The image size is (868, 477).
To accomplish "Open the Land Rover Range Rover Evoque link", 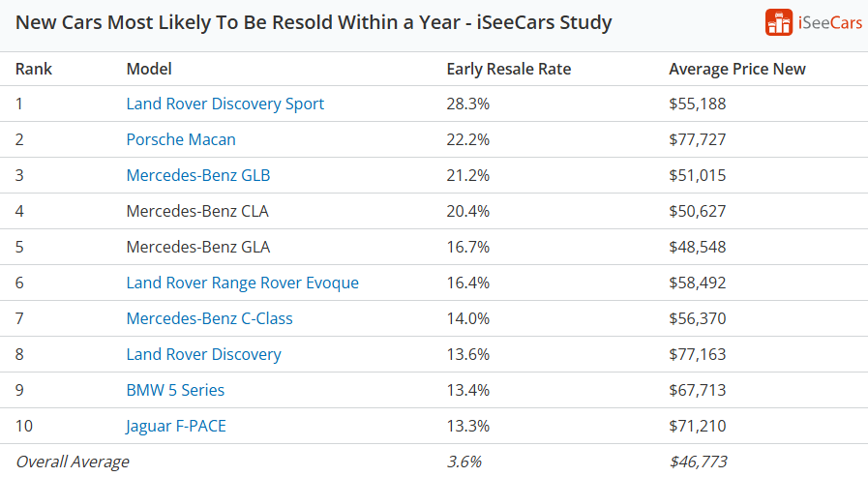I will [242, 283].
